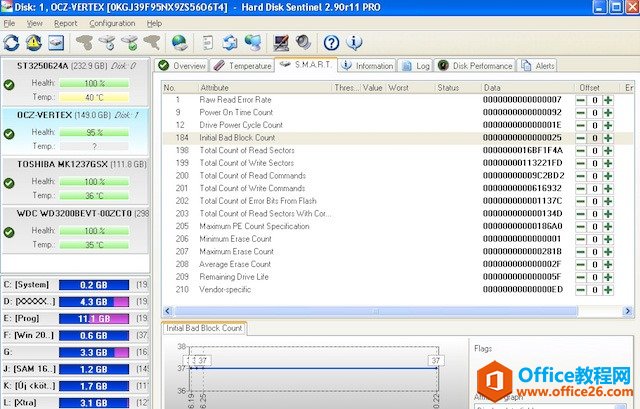Sort by the Worst column header
Image resolution: width=640 pixels, height=409 pixels.
[409, 87]
